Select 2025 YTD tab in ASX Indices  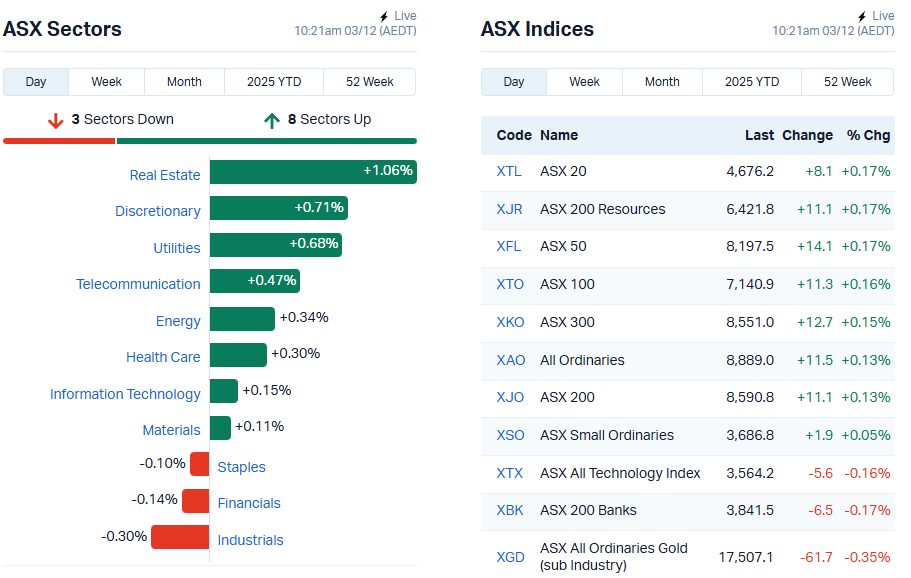tap(752, 82)
